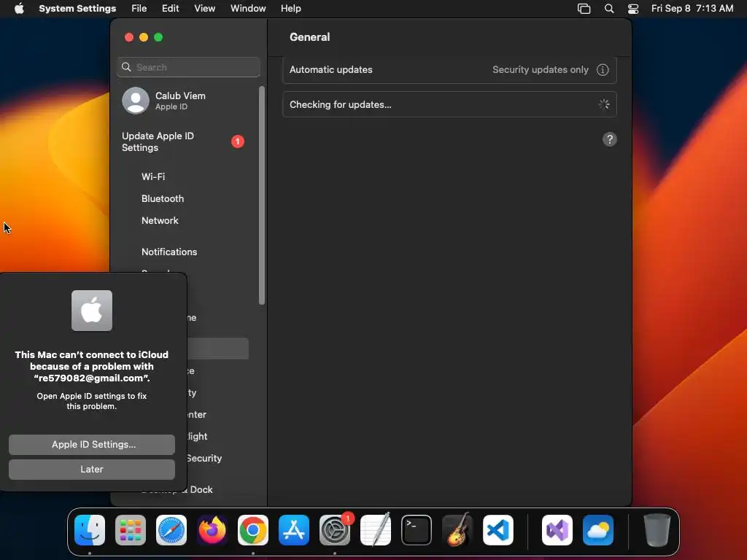Launch Terminal from the Dock

coord(417,530)
